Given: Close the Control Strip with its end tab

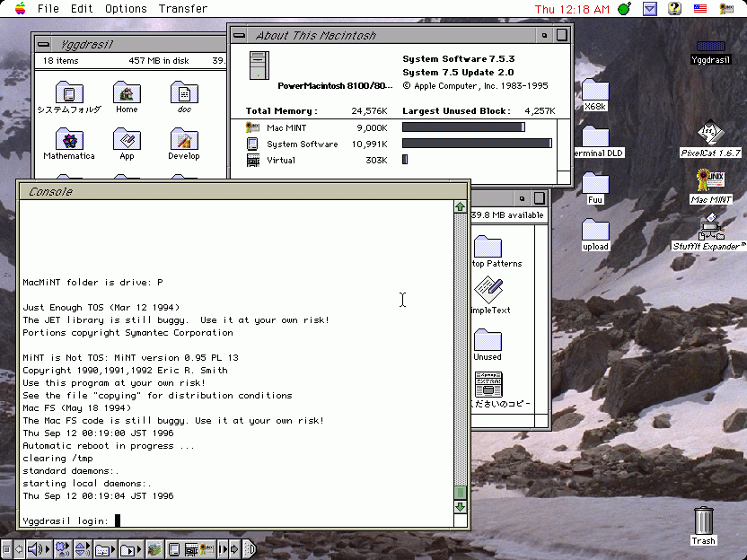Looking at the screenshot, I should point(250,549).
